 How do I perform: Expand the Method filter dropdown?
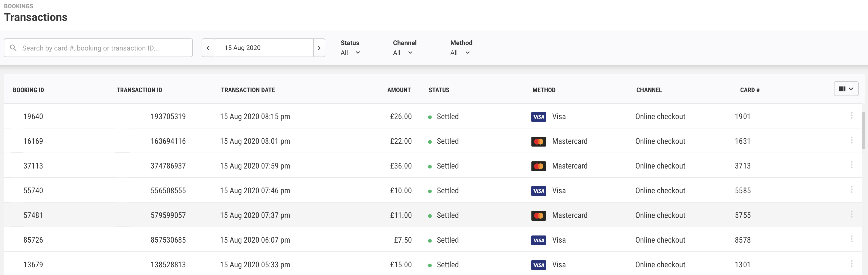460,52
